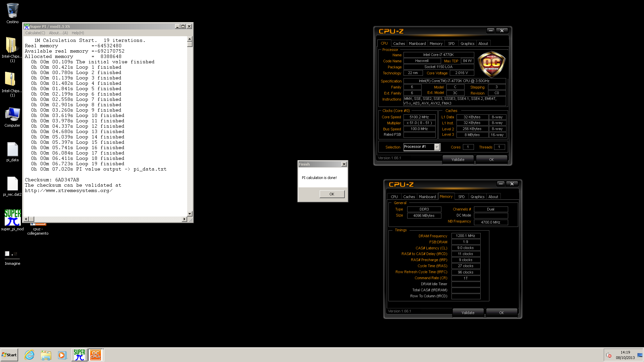This screenshot has width=644, height=362.
Task: Click the muted volume tray icon
Action: point(609,355)
